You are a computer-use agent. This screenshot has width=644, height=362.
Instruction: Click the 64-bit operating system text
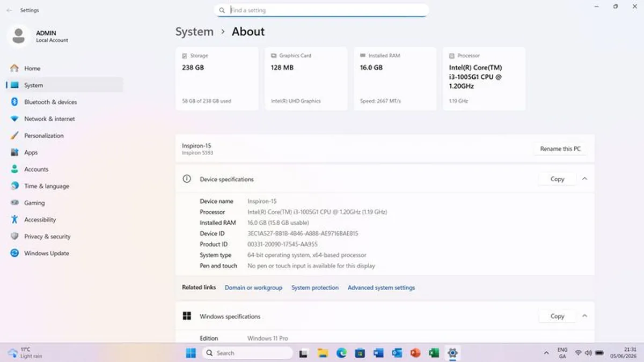[x=307, y=255]
